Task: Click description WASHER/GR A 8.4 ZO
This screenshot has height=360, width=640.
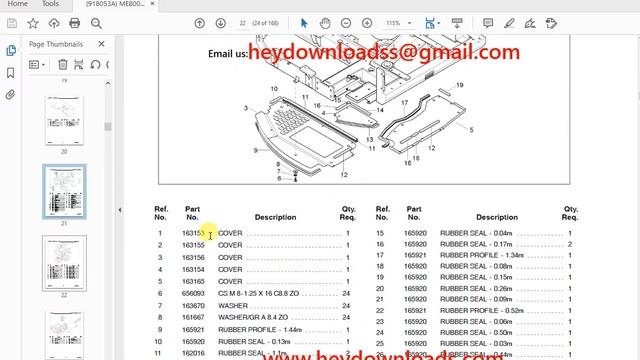Action: click(253, 317)
